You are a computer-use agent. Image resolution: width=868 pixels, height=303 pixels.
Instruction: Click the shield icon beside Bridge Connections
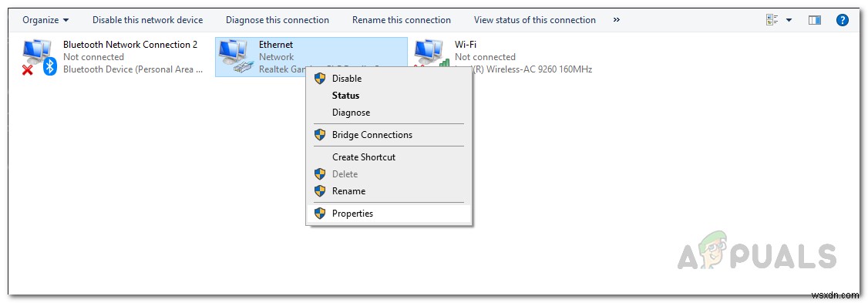click(320, 135)
